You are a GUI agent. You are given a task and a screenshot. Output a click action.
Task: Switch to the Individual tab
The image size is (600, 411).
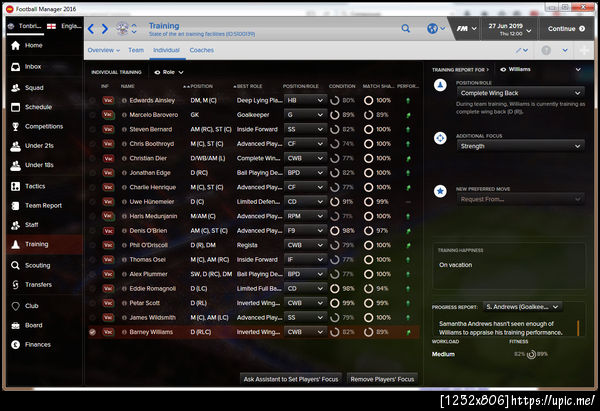point(166,50)
